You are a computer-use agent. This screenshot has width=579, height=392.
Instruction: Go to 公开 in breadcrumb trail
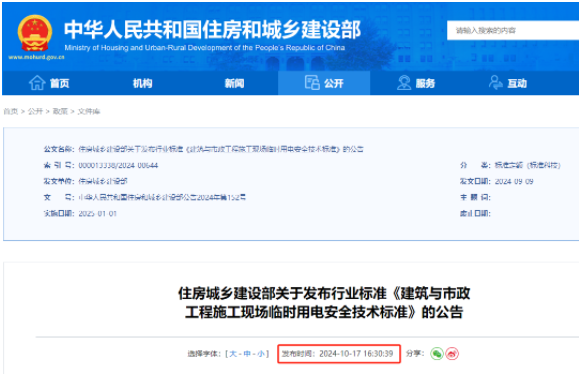point(35,111)
